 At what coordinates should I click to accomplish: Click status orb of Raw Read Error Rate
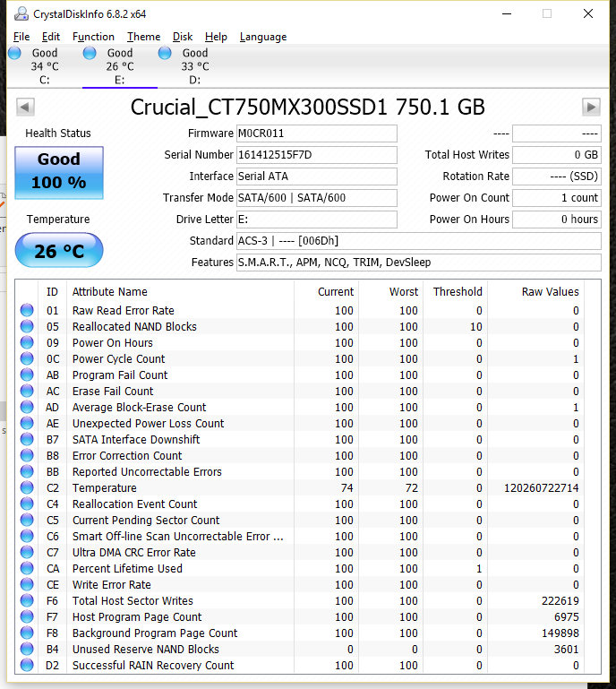coord(27,310)
